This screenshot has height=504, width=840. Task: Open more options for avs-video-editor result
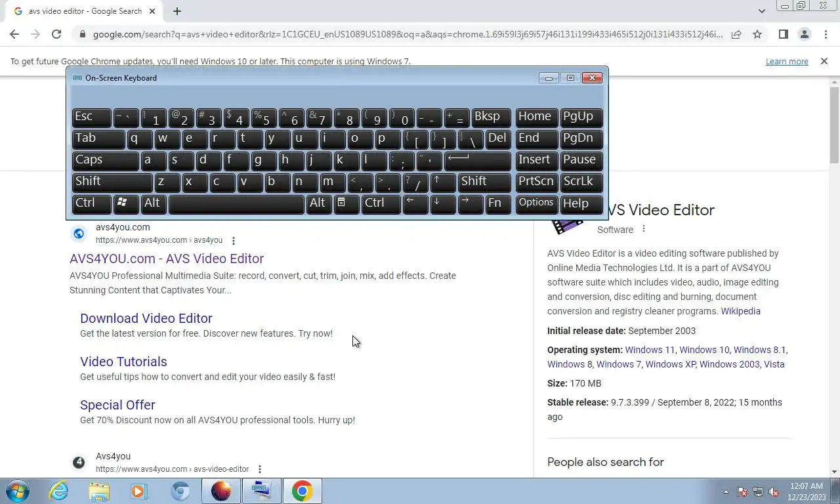coord(260,470)
